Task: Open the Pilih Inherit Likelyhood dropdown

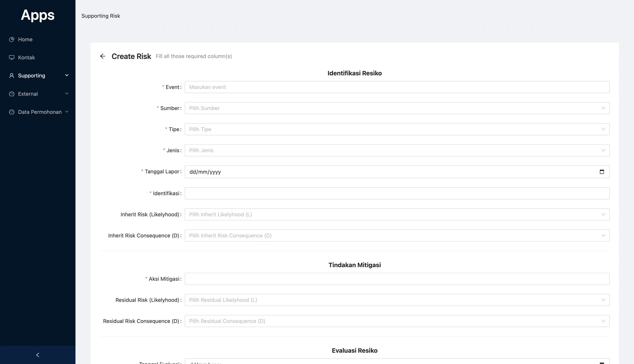Action: click(x=397, y=214)
